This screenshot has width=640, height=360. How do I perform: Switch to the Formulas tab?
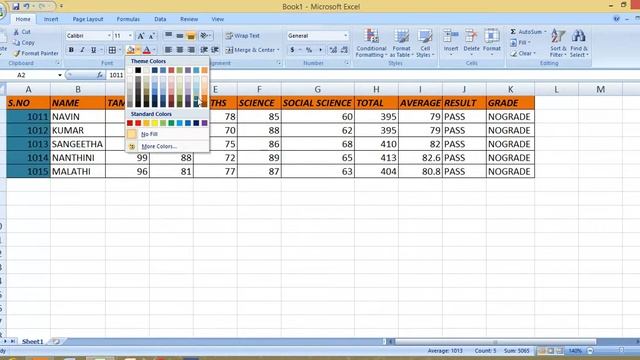tap(128, 19)
